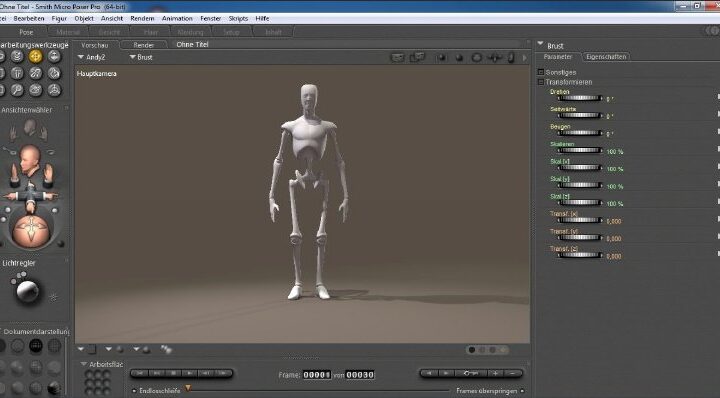This screenshot has height=398, width=720.
Task: Click the right arrow expander in viewport toolbar
Action: coord(524,58)
